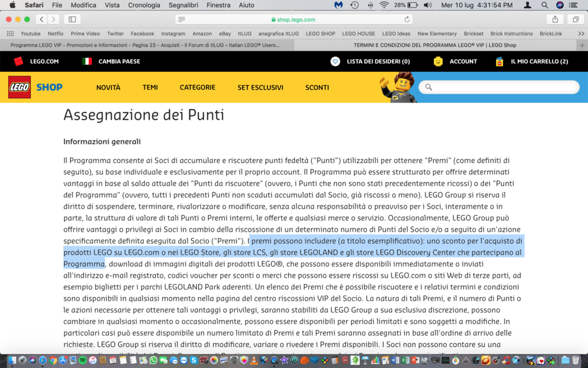Go back with Safari's back arrow
Viewport: 588px width, 368px height.
(x=42, y=19)
